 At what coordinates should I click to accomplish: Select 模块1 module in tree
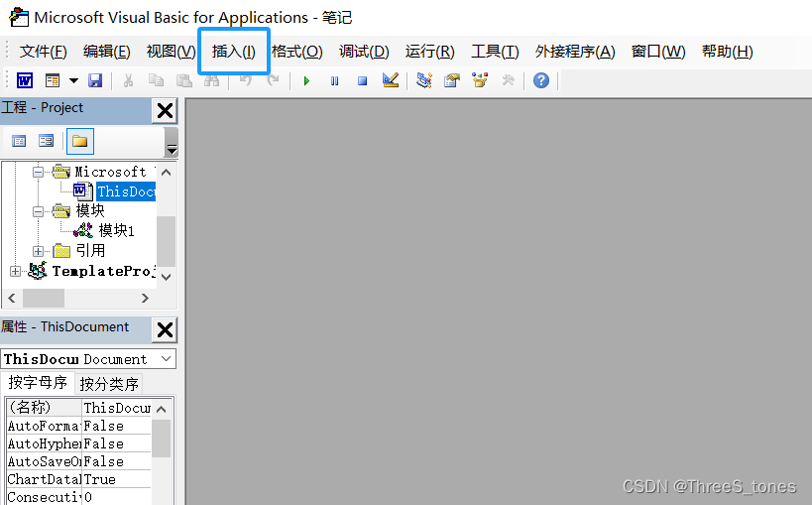[x=117, y=231]
